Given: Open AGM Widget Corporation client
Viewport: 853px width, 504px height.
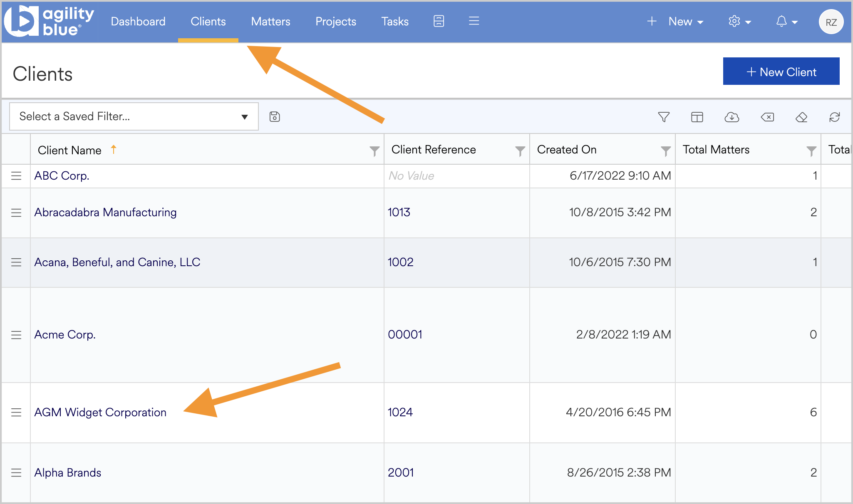Looking at the screenshot, I should [100, 413].
